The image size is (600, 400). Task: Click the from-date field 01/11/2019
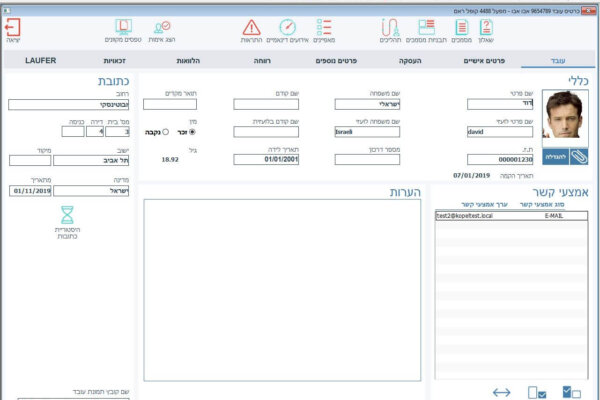(x=30, y=191)
